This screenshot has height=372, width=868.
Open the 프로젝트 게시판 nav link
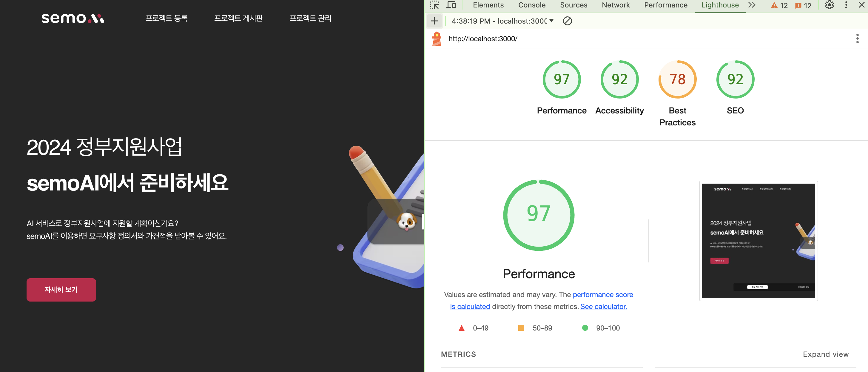point(239,18)
